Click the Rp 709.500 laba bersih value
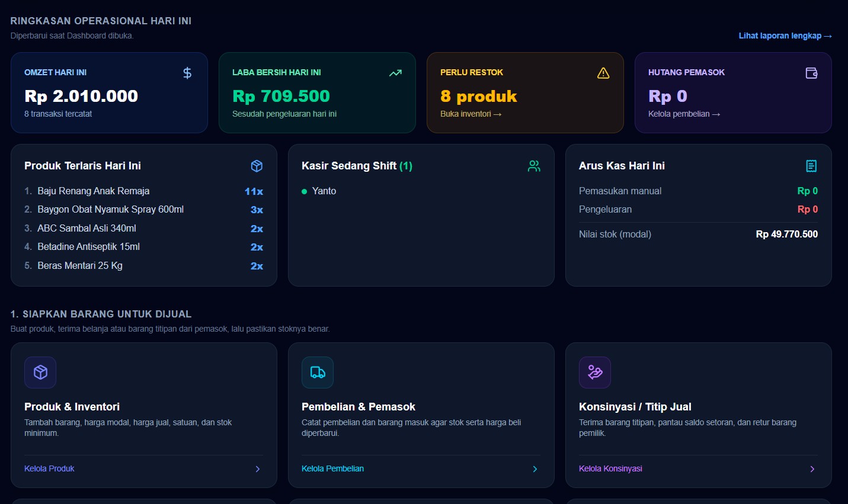Image resolution: width=848 pixels, height=504 pixels. (281, 96)
